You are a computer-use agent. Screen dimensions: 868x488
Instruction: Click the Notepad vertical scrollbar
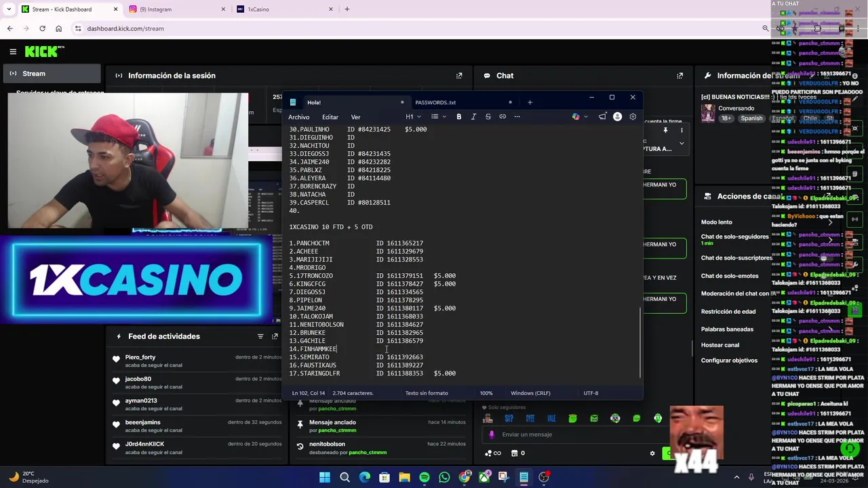coord(640,344)
